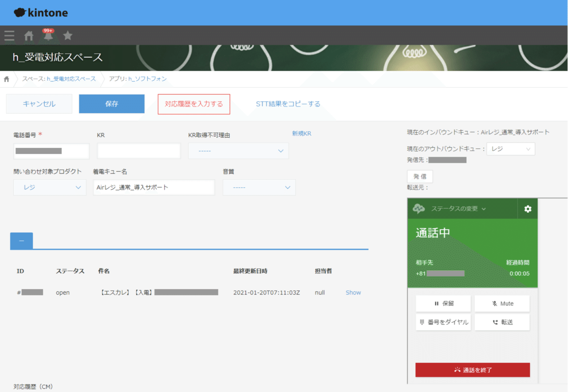Click the ticket ID cell starting with #

[x=30, y=293]
